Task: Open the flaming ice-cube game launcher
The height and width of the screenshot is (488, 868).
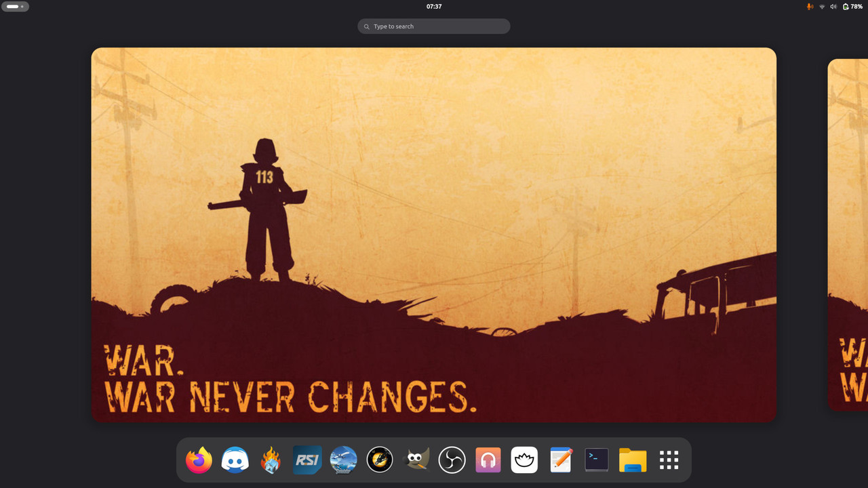Action: [x=271, y=460]
